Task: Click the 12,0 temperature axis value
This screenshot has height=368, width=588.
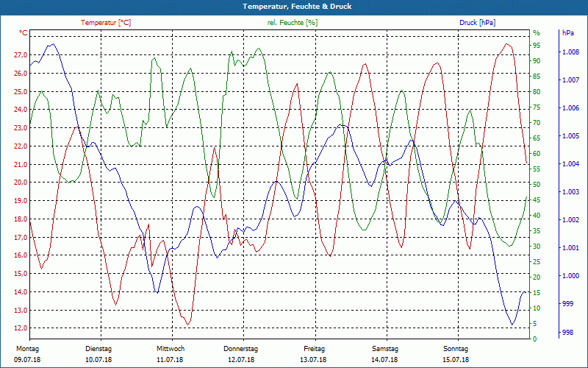Action: (x=21, y=328)
